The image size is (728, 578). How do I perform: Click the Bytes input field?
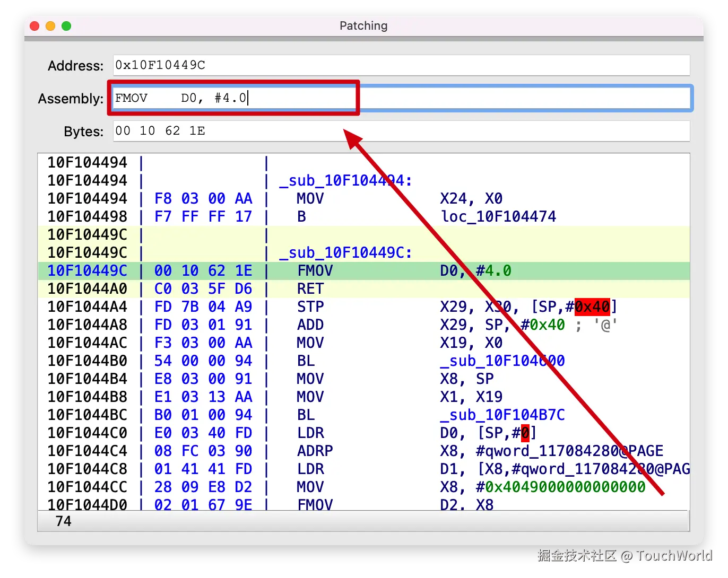click(x=401, y=131)
